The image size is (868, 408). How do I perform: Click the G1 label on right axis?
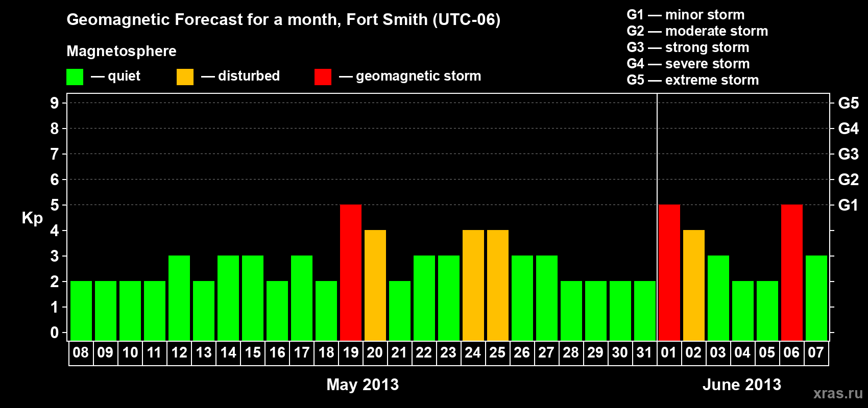[849, 205]
